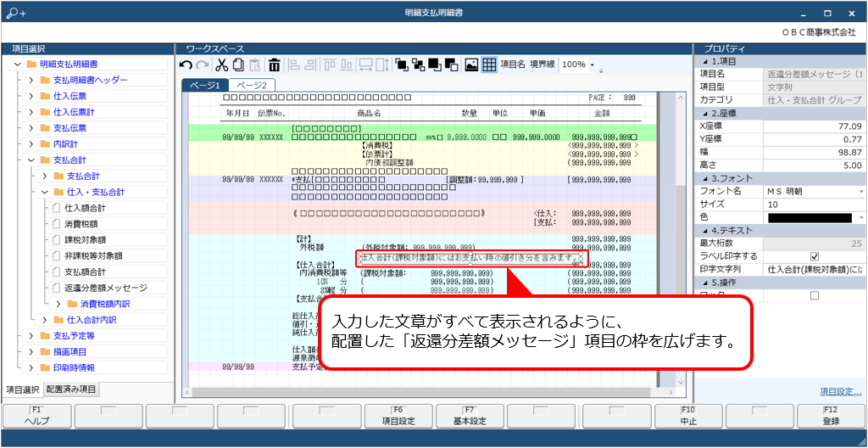The image size is (868, 448).
Task: Switch to ページ2 tab
Action: (252, 85)
